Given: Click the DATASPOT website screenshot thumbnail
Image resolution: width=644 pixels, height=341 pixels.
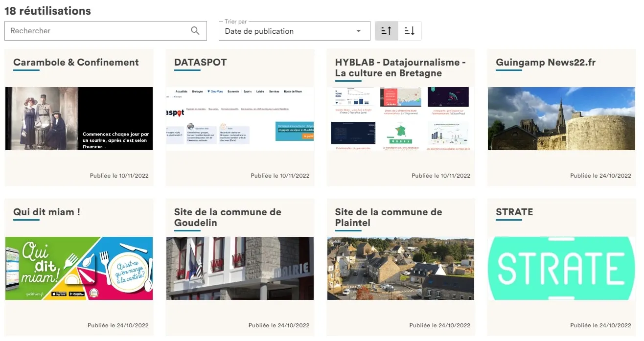Looking at the screenshot, I should (x=240, y=118).
